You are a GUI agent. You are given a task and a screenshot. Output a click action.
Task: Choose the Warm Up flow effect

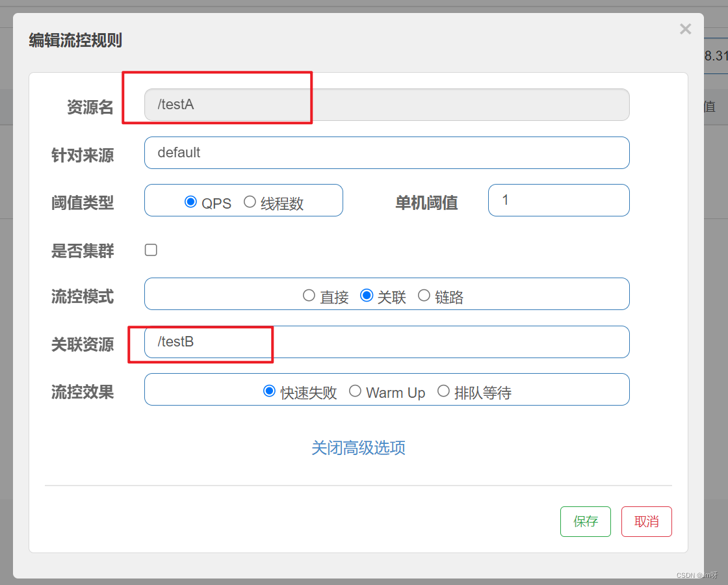coord(355,391)
